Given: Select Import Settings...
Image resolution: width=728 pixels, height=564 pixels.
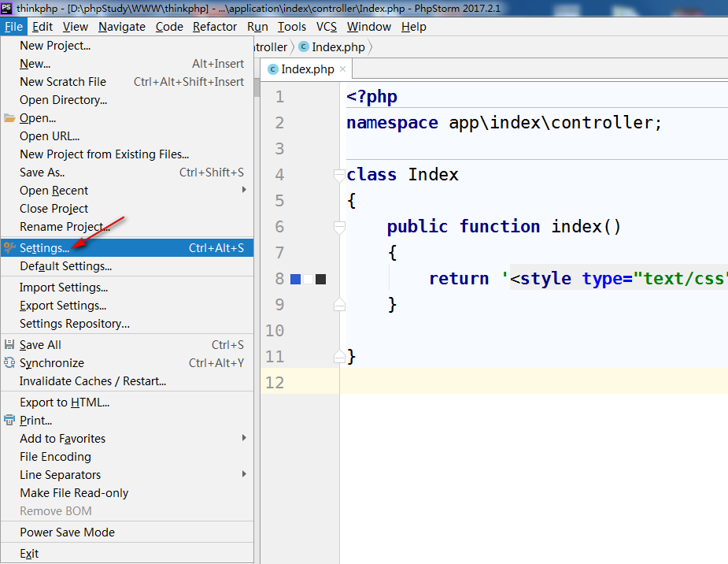Looking at the screenshot, I should pos(127,288).
